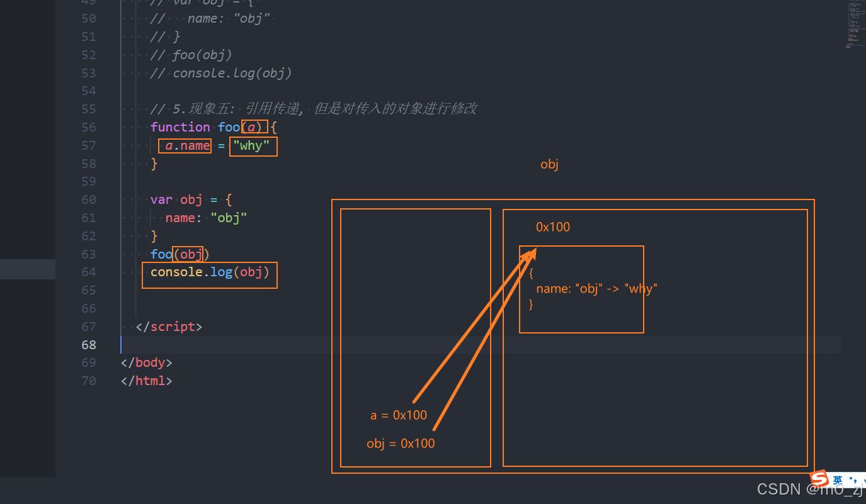Screen dimensions: 866x504
Task: Click the minimap in the top-right corner
Action: [855, 25]
